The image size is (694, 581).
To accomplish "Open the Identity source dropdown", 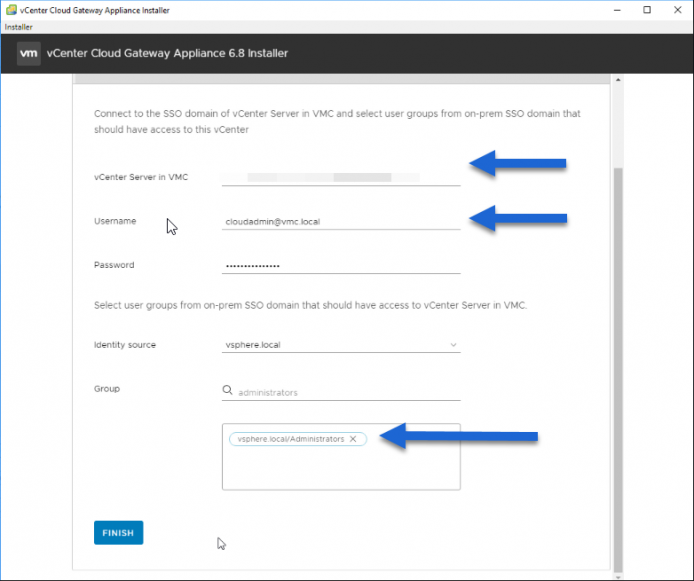I will (x=341, y=345).
